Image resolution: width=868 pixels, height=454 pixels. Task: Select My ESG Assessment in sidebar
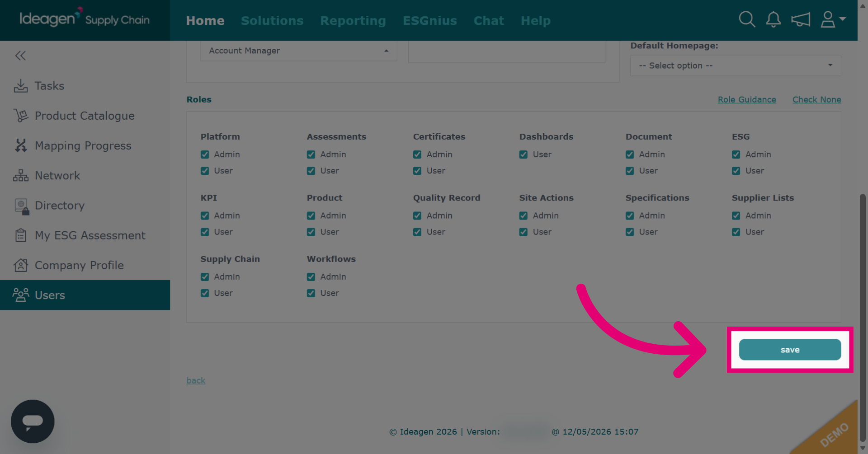tap(85, 235)
